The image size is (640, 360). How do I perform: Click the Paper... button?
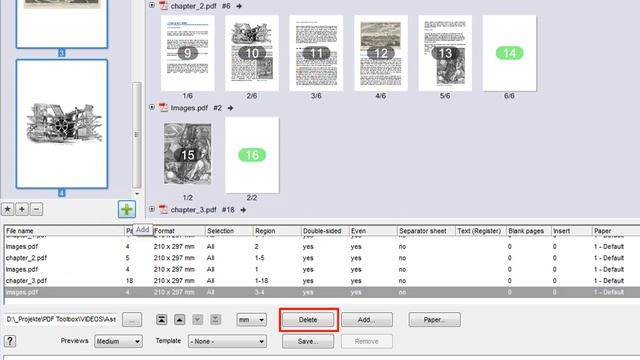tap(435, 320)
